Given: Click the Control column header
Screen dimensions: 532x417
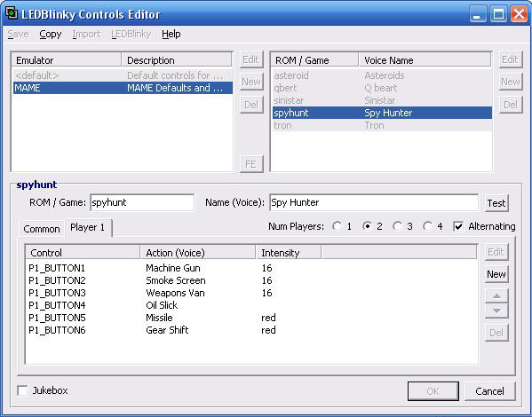Looking at the screenshot, I should tap(83, 253).
